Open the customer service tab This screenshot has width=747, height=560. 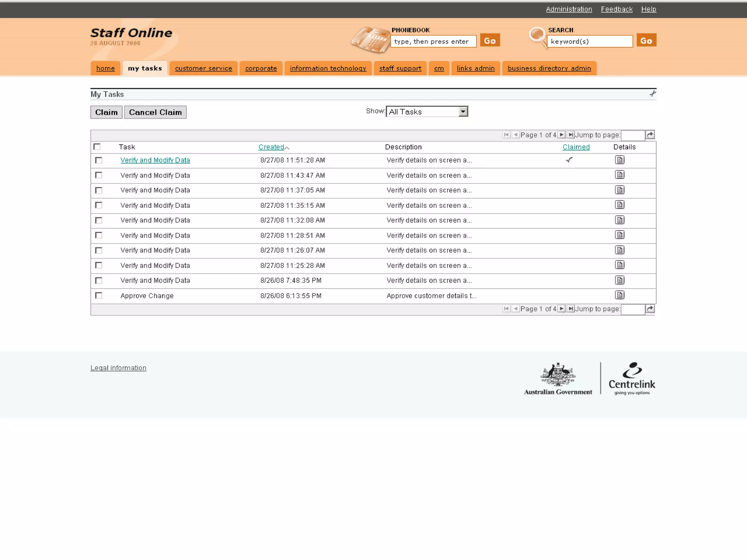click(204, 68)
